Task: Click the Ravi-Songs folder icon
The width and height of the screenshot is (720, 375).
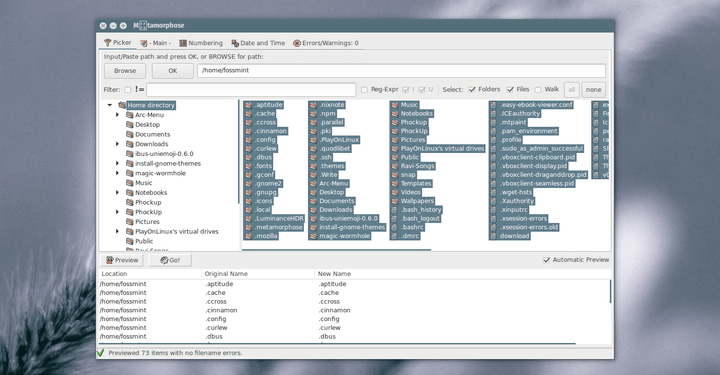Action: coord(395,166)
